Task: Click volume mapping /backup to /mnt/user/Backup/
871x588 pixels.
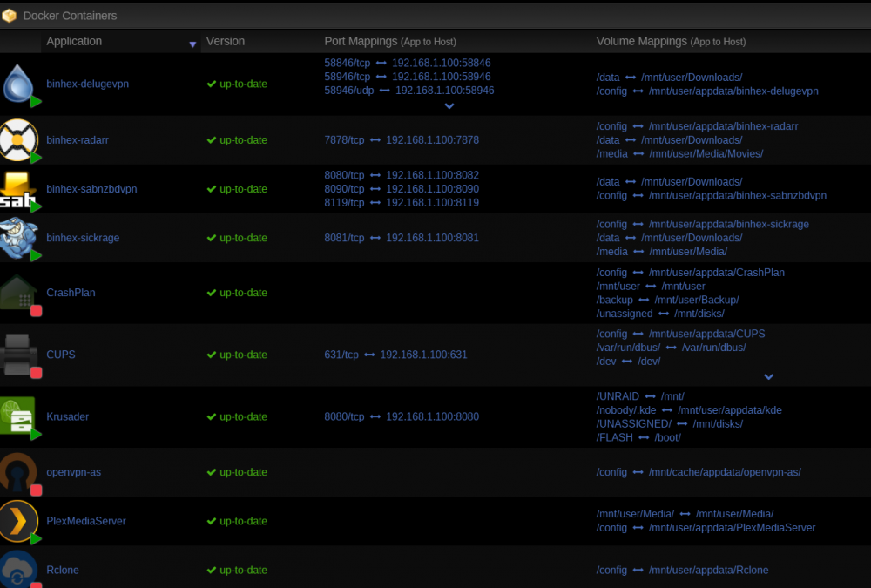Action: [x=667, y=300]
